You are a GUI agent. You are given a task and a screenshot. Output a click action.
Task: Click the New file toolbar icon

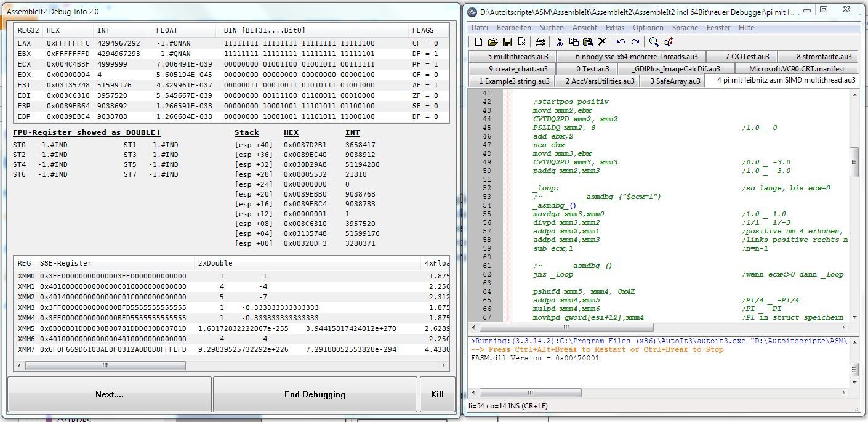[478, 42]
